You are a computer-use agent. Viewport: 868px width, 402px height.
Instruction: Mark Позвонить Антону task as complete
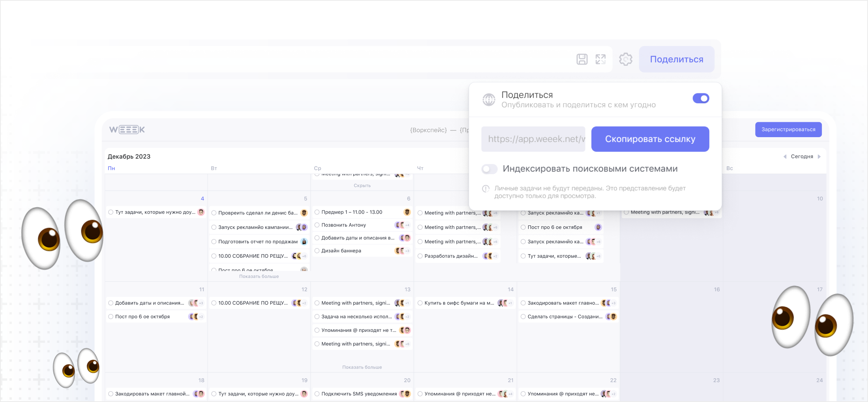[x=317, y=225]
